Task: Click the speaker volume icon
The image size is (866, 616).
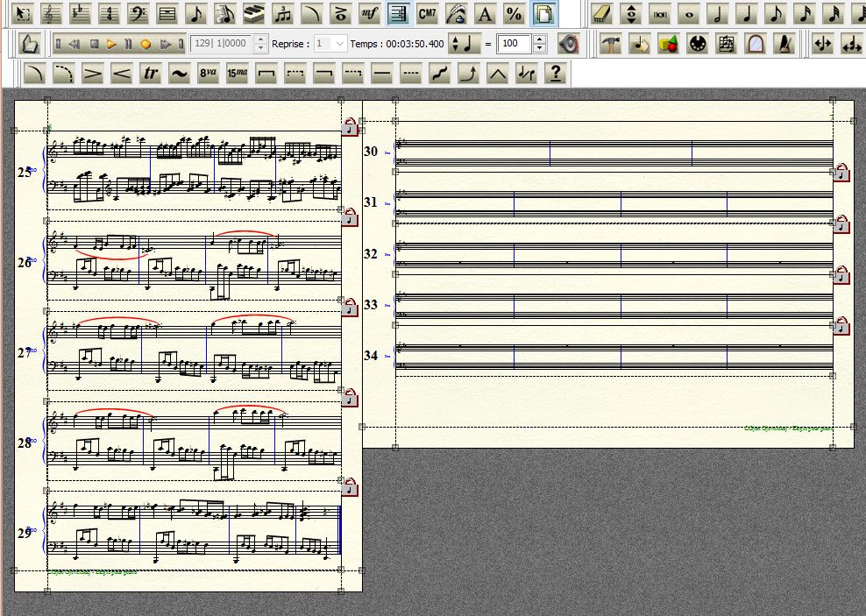Action: click(x=568, y=44)
